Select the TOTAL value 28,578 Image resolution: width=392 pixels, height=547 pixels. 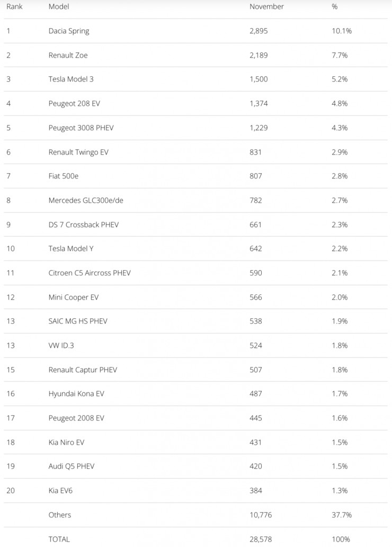point(261,539)
